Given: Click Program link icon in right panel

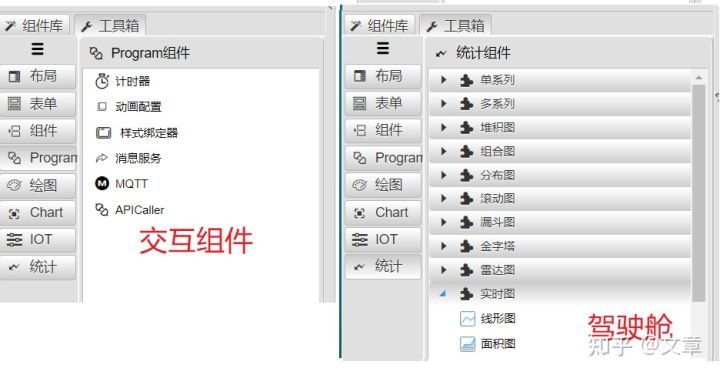Looking at the screenshot, I should click(x=360, y=158).
